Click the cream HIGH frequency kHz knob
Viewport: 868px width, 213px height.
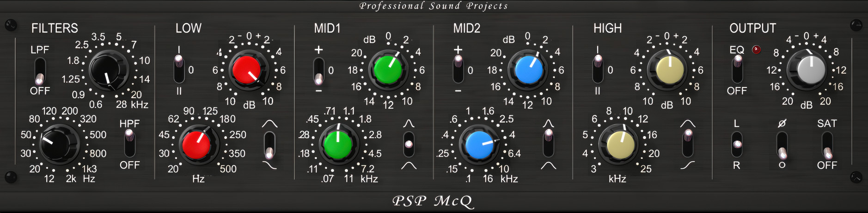(619, 144)
